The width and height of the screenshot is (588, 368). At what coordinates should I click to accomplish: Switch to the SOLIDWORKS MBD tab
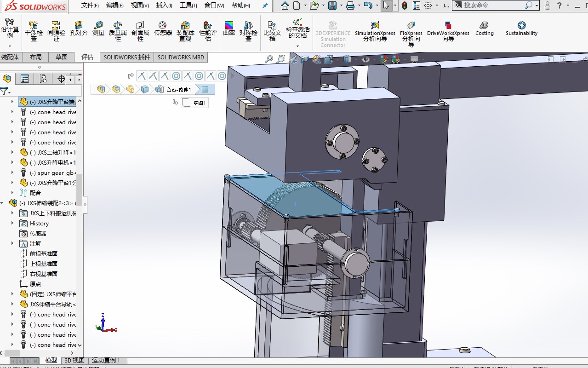coord(181,57)
